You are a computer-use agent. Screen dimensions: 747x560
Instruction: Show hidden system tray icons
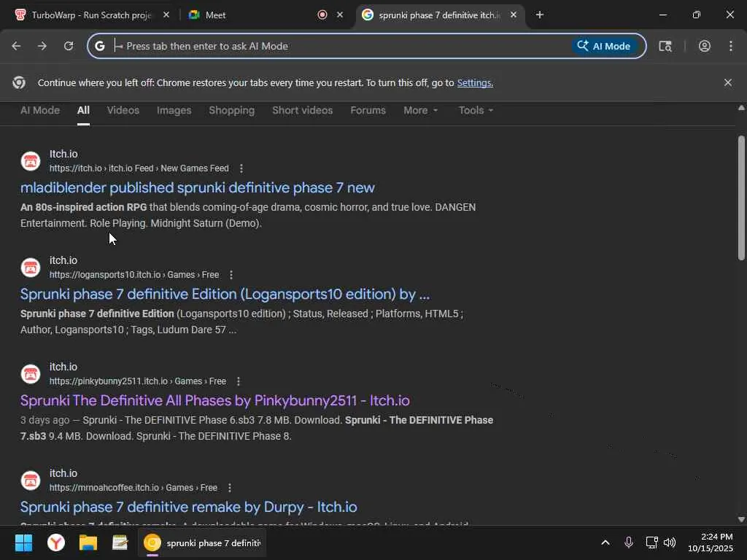pyautogui.click(x=605, y=542)
